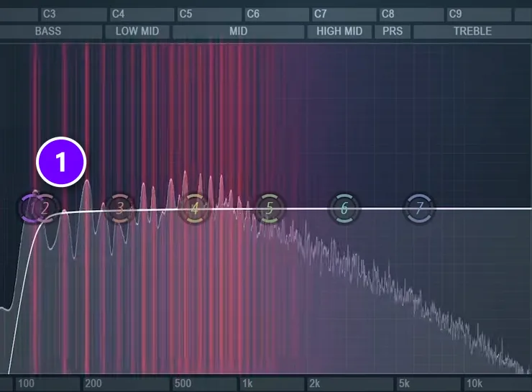Screen dimensions: 532x392
Task: Click the C9 note label
Action: (x=455, y=14)
